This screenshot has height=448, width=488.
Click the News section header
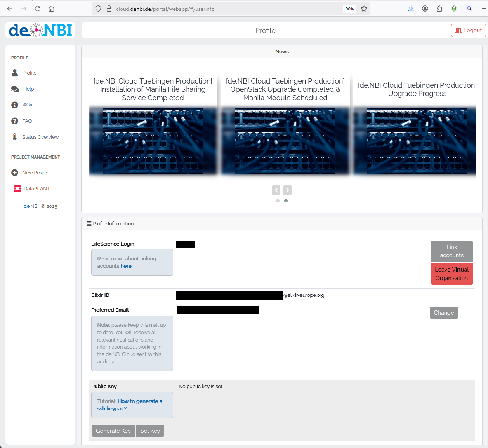[282, 52]
